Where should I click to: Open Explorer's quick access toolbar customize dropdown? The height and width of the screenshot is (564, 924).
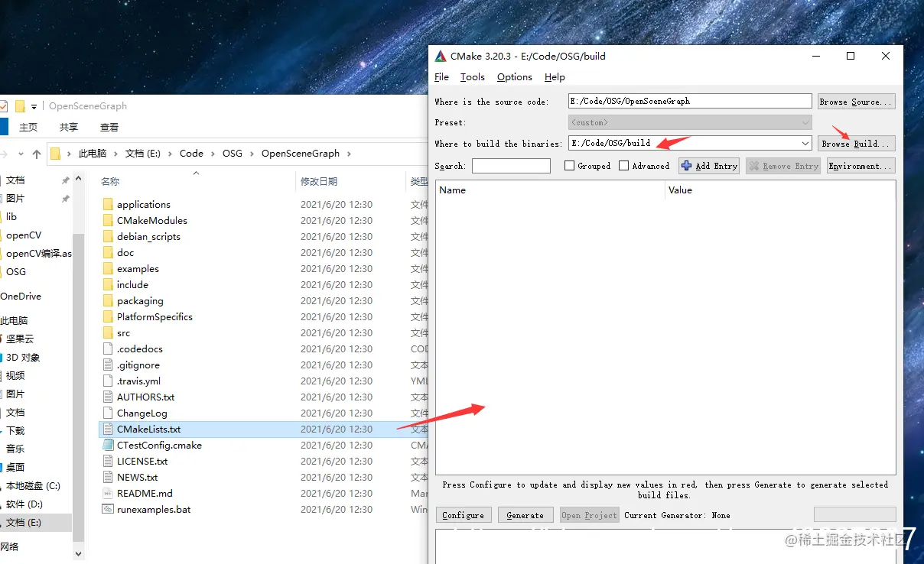tap(34, 107)
